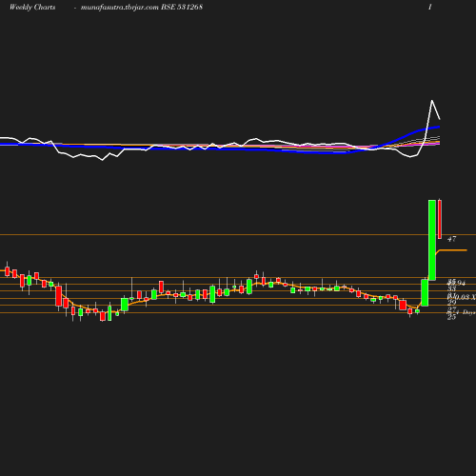Screen dimensions: 476x476
Task: Click the thick blue moving average line's right end
Action: coord(439,127)
